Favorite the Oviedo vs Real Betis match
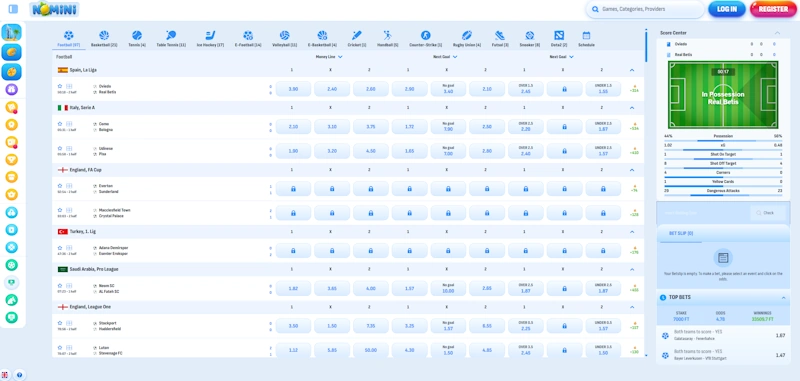800x381 pixels. tap(60, 86)
